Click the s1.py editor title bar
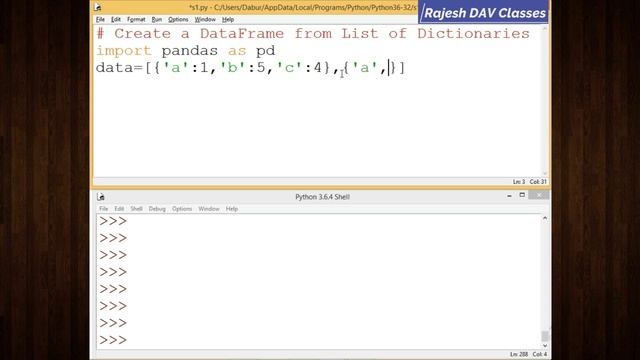The height and width of the screenshot is (360, 640). point(302,7)
